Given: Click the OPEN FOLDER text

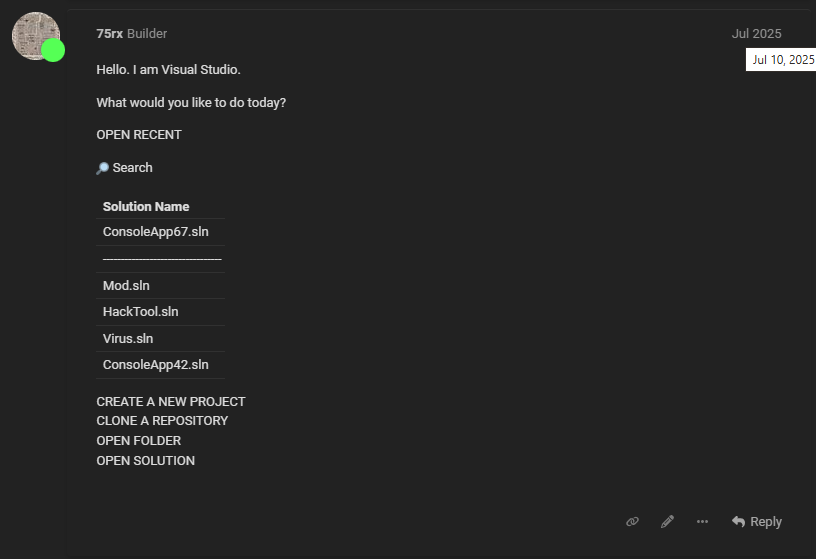Looking at the screenshot, I should pyautogui.click(x=138, y=441).
